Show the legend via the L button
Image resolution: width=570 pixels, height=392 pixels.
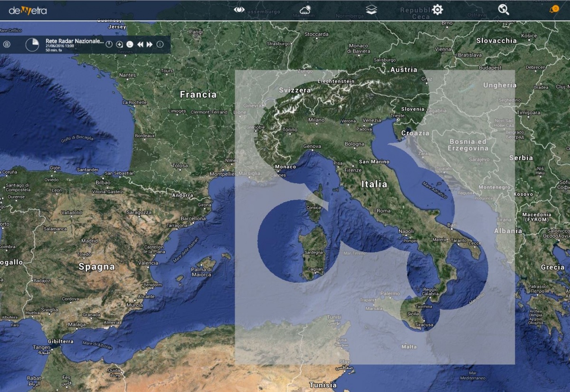pos(129,43)
